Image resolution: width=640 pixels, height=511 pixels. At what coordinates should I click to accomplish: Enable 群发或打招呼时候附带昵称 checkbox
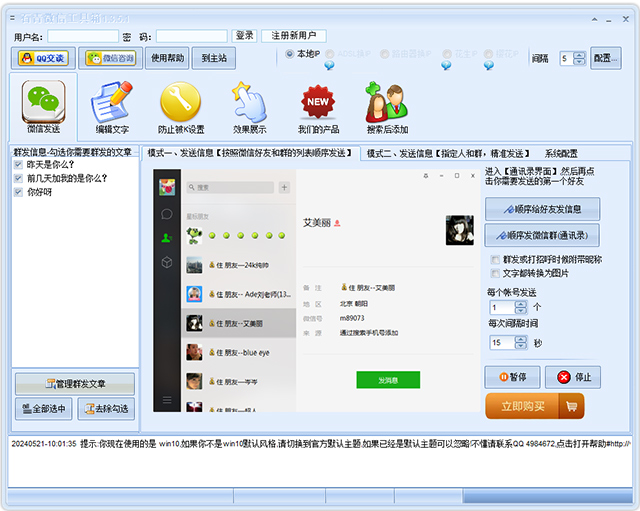(x=495, y=260)
